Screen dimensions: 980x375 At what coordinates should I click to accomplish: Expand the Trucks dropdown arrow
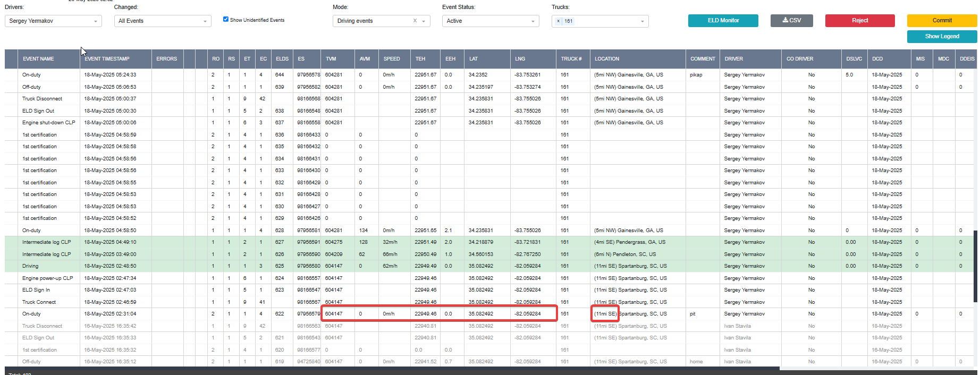pyautogui.click(x=643, y=21)
